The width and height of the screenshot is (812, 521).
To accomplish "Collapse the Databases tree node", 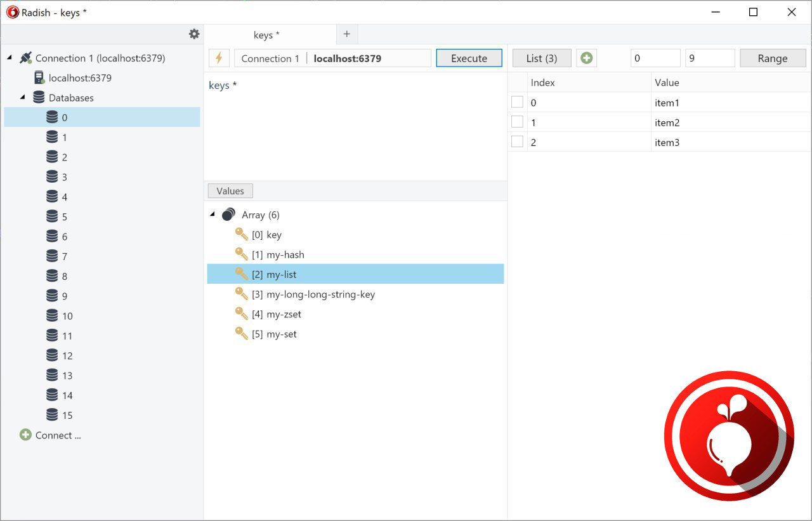I will coord(23,98).
